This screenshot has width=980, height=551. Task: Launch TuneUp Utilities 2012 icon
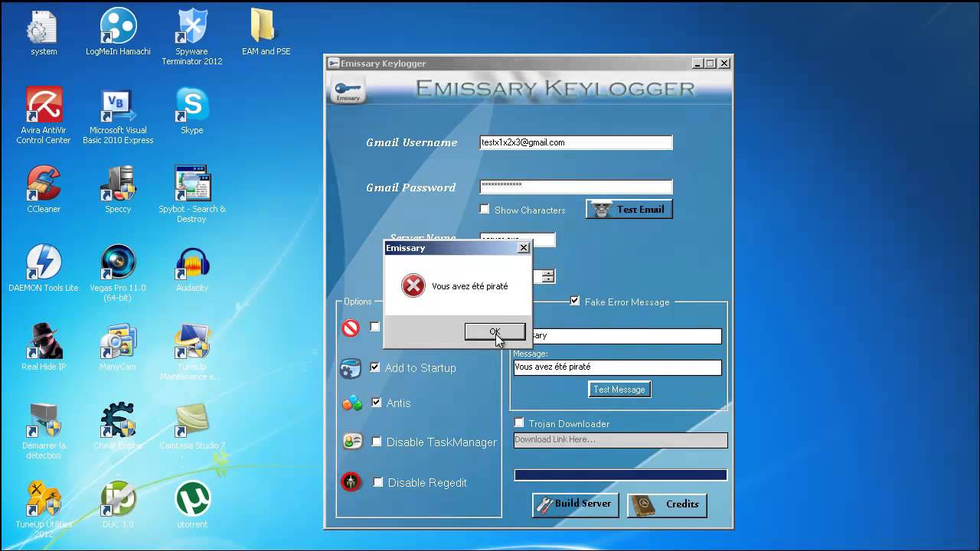click(x=44, y=510)
